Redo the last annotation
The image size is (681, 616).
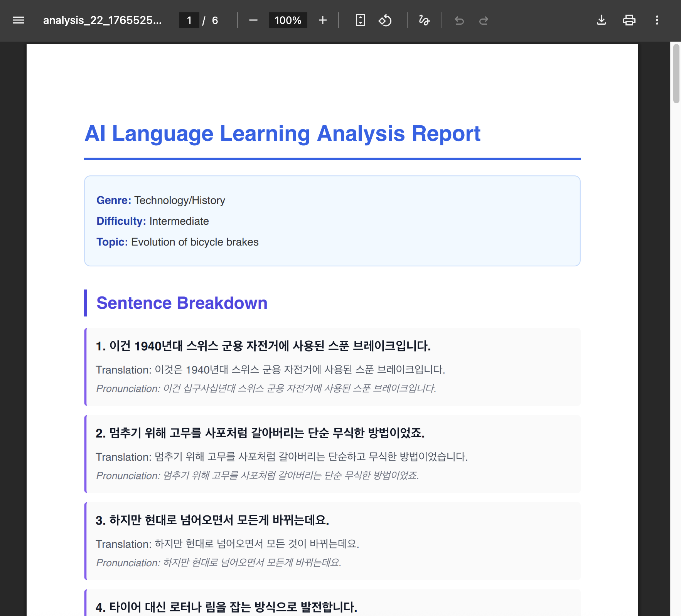point(484,20)
